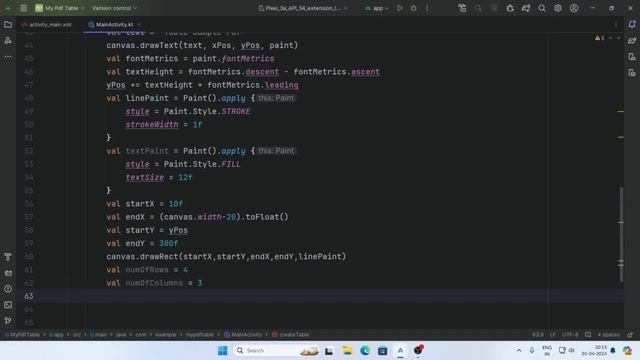Open more run actions menu
The image size is (640, 360).
point(427,8)
